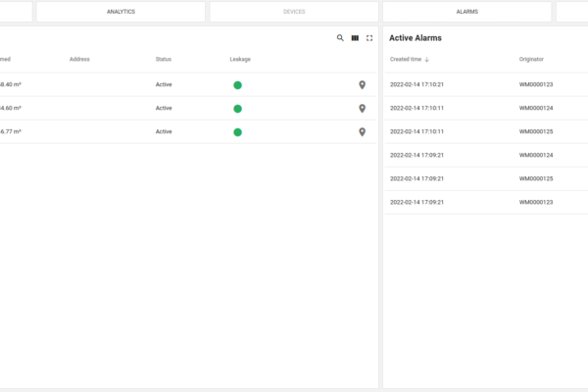Click the green leakage indicator in the third row
Screen dimensions: 588x392
point(237,132)
